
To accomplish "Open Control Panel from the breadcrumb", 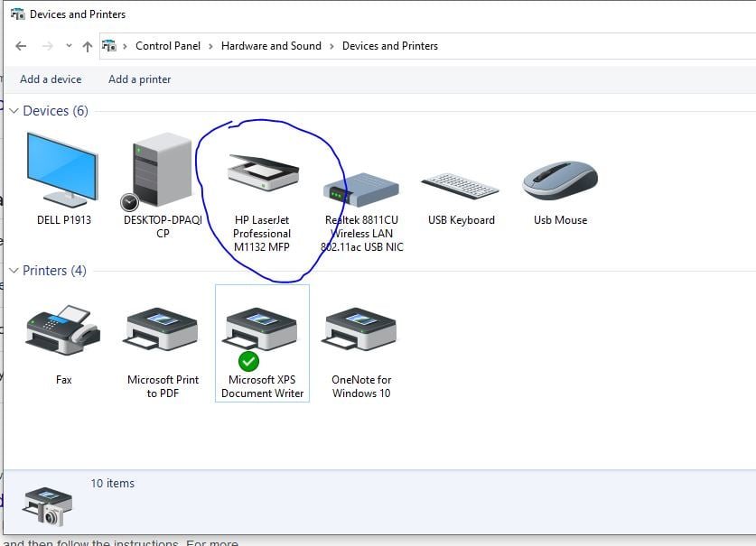I will pos(168,46).
